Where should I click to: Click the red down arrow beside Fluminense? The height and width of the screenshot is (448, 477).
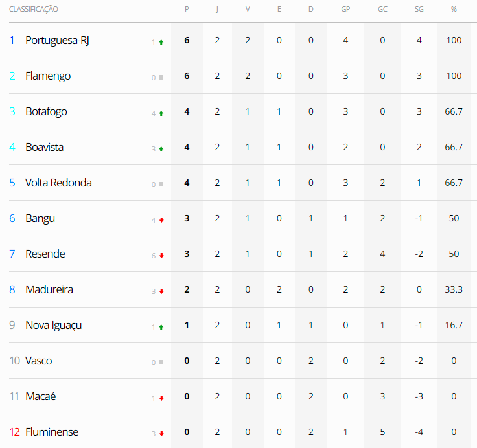161,434
